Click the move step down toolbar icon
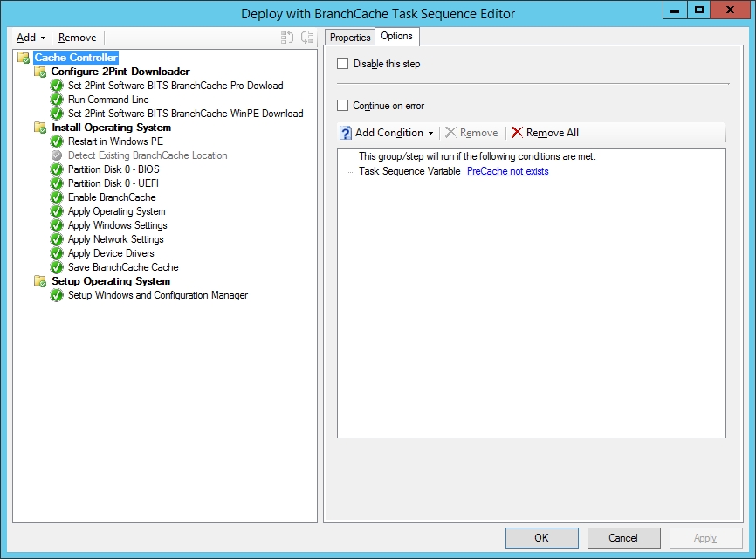The height and width of the screenshot is (559, 756). 306,38
